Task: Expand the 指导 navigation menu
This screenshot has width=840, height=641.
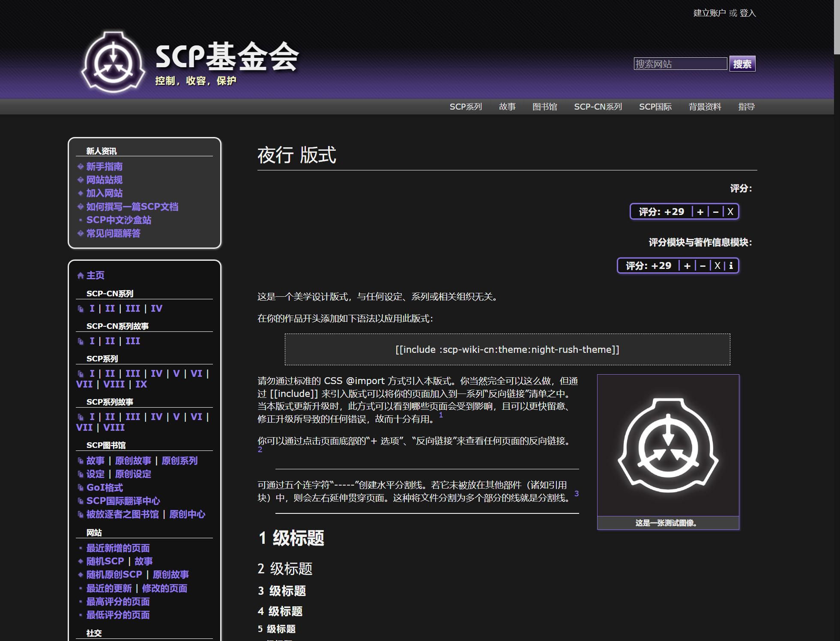Action: 746,107
